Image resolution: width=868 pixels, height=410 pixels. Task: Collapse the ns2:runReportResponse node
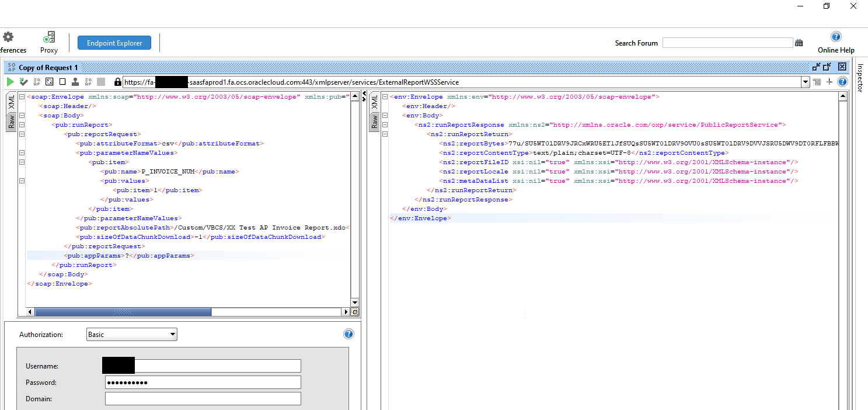point(385,125)
